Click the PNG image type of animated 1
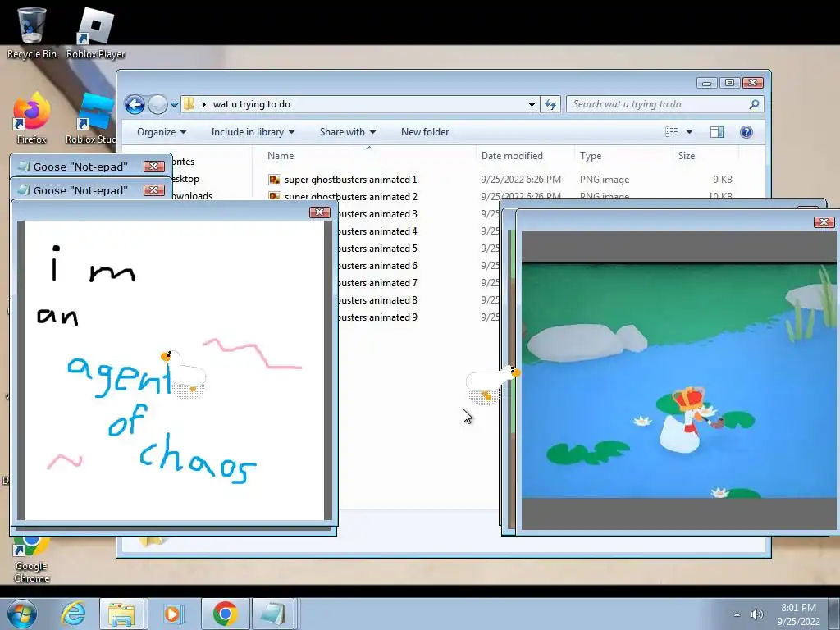Image resolution: width=840 pixels, height=630 pixels. pos(605,180)
